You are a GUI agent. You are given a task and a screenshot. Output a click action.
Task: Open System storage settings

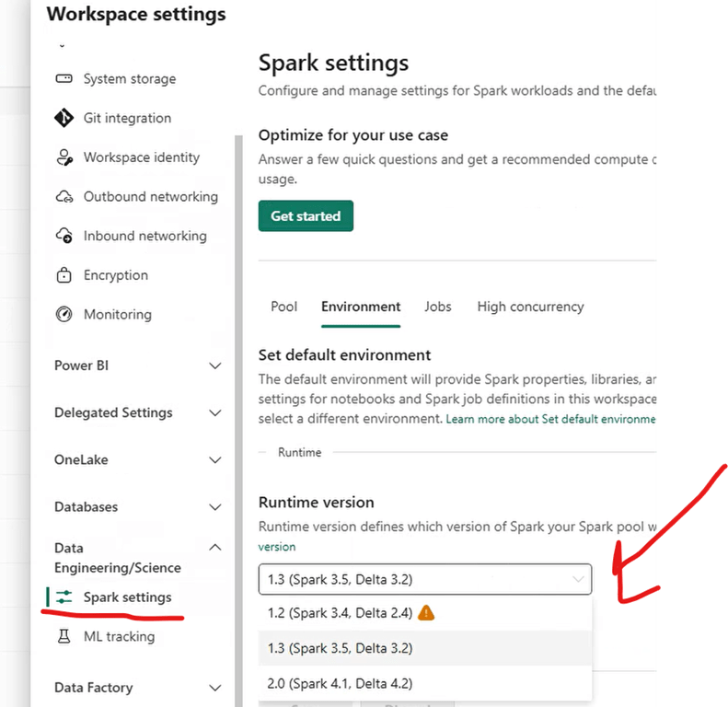pos(130,78)
